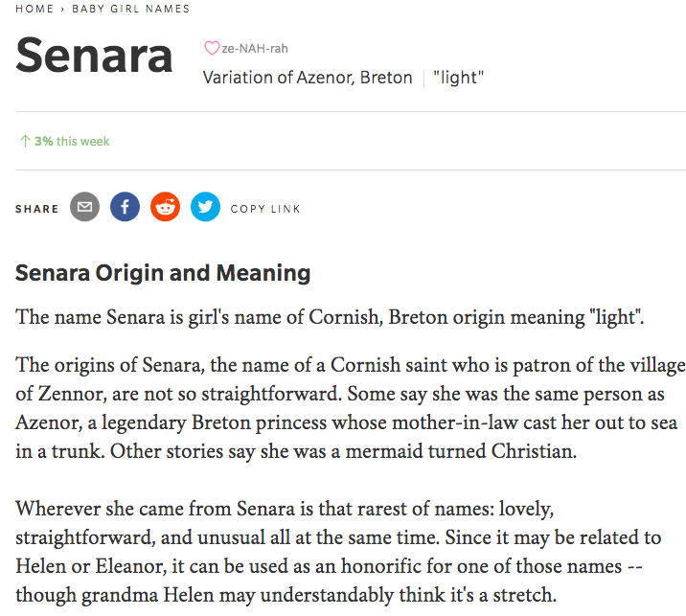The height and width of the screenshot is (616, 686).
Task: Share on Facebook using the icon
Action: [x=125, y=207]
